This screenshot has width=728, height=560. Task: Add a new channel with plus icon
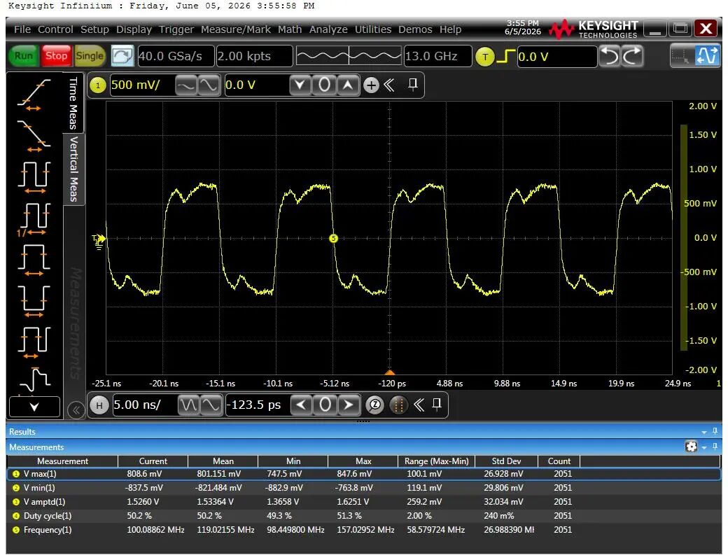(x=371, y=85)
